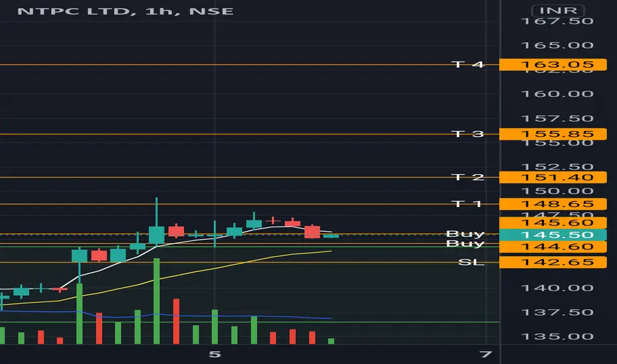
Task: Click the 142.65 stop-loss price tag
Action: tap(553, 263)
